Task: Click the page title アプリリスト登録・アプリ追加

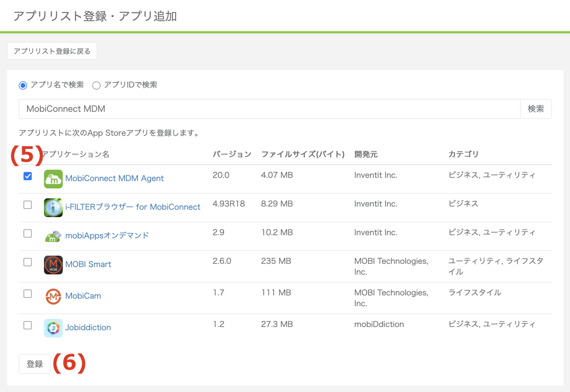Action: (95, 16)
